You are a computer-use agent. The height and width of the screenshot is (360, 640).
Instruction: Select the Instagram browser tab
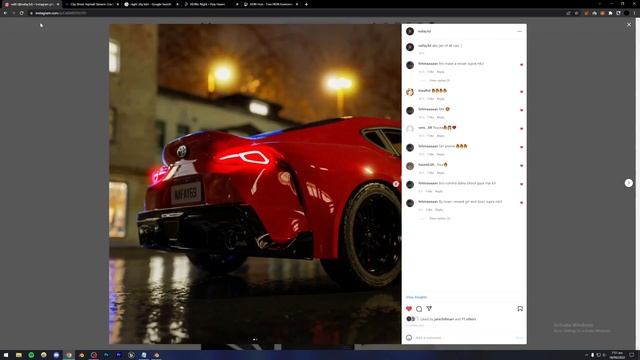(32, 4)
